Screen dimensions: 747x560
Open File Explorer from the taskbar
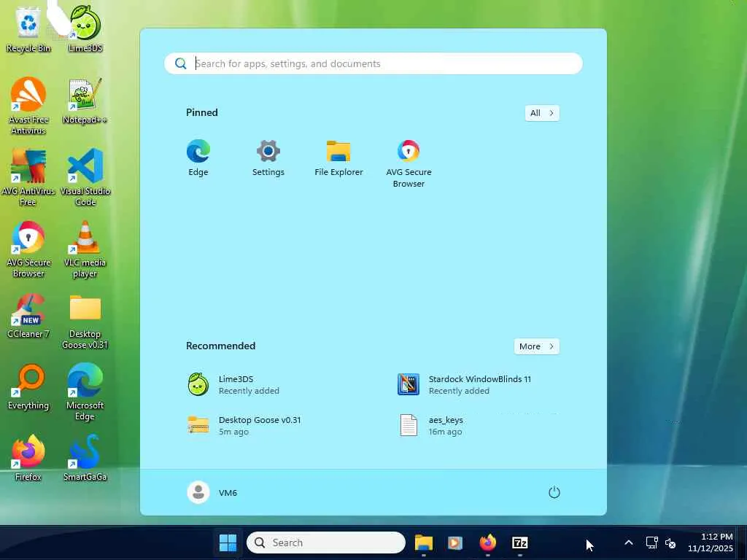tap(424, 542)
